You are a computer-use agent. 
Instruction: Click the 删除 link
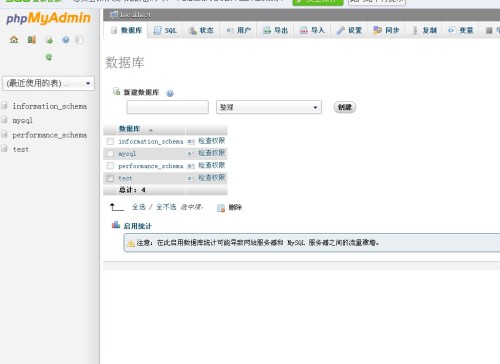point(235,207)
